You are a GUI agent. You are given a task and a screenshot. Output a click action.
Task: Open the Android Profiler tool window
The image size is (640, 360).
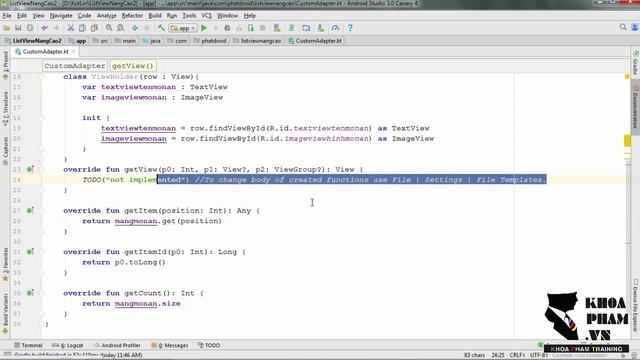click(117, 345)
